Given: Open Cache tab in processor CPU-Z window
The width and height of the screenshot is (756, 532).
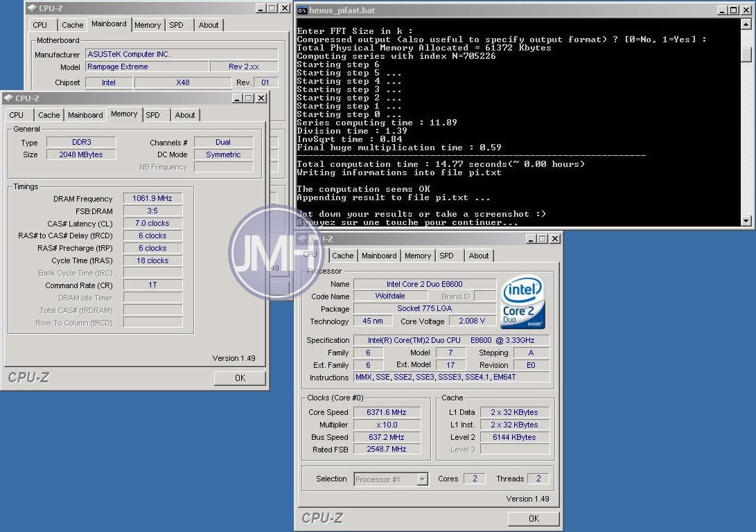Looking at the screenshot, I should tap(343, 256).
